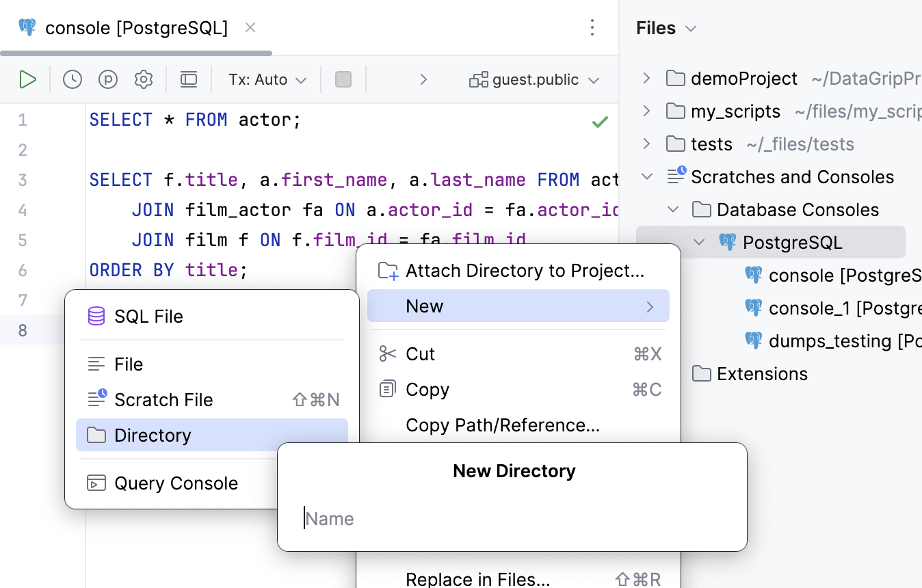Click Attach Directory to Project
Viewport: 922px width, 588px height.
click(525, 270)
